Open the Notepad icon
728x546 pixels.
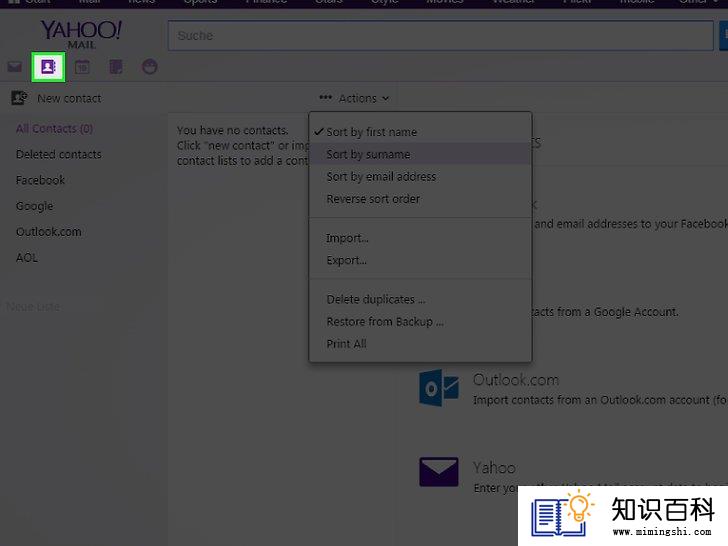(116, 67)
